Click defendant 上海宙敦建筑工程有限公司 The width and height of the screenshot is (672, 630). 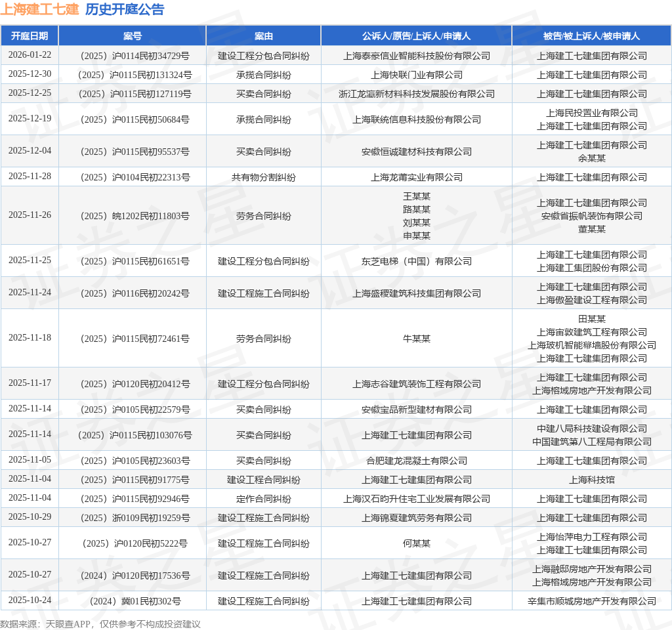[592, 332]
